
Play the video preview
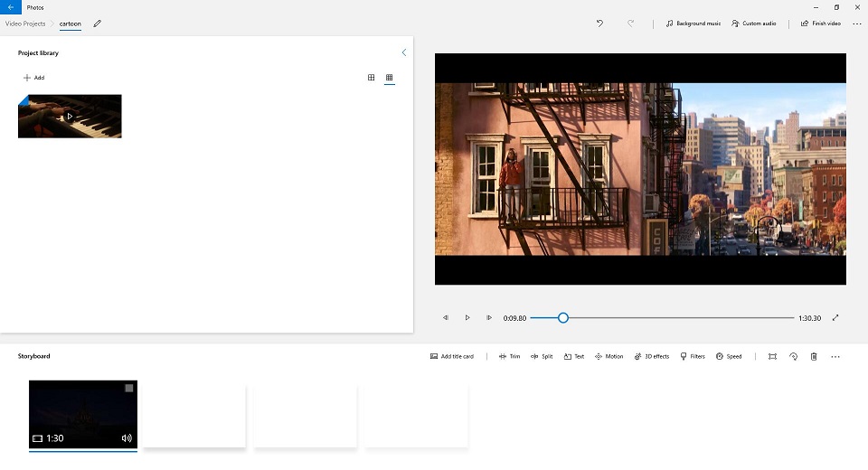[467, 318]
